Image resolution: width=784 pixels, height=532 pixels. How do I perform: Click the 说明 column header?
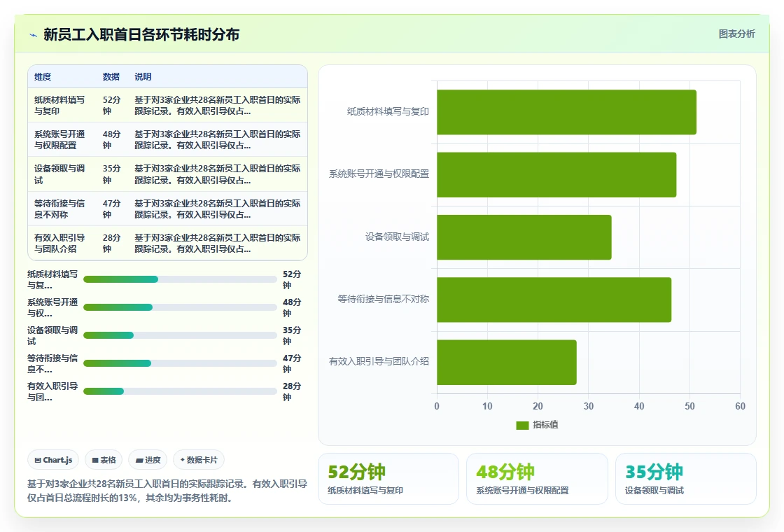click(x=143, y=76)
